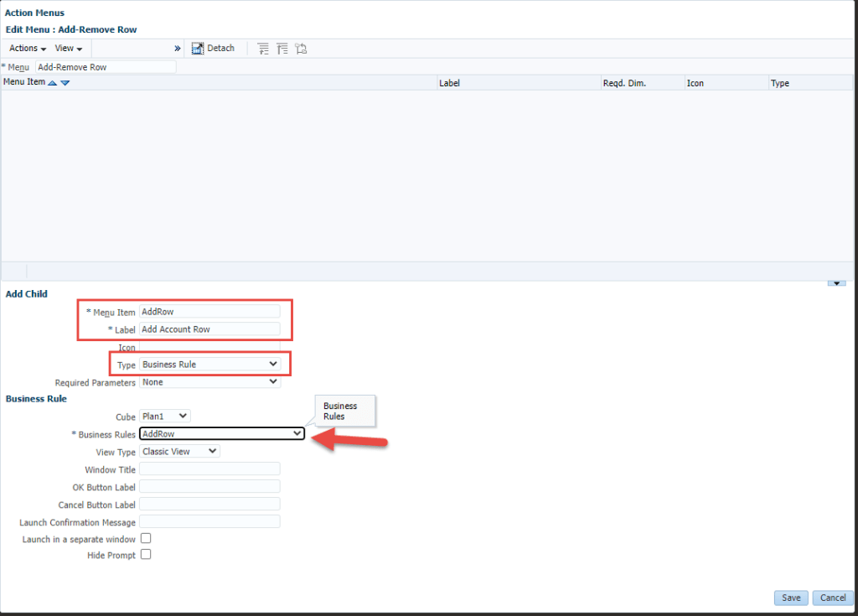Click the toolbar overflow double-chevron icon
858x616 pixels.
178,49
